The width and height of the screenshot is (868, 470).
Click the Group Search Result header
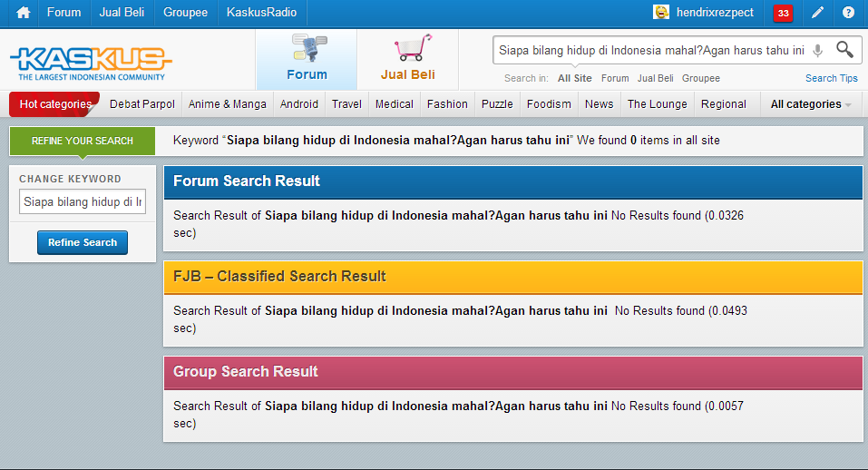(512, 372)
